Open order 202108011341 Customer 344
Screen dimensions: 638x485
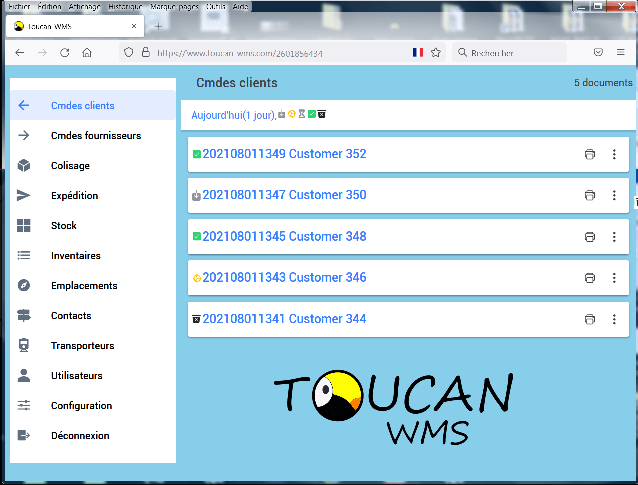click(284, 319)
